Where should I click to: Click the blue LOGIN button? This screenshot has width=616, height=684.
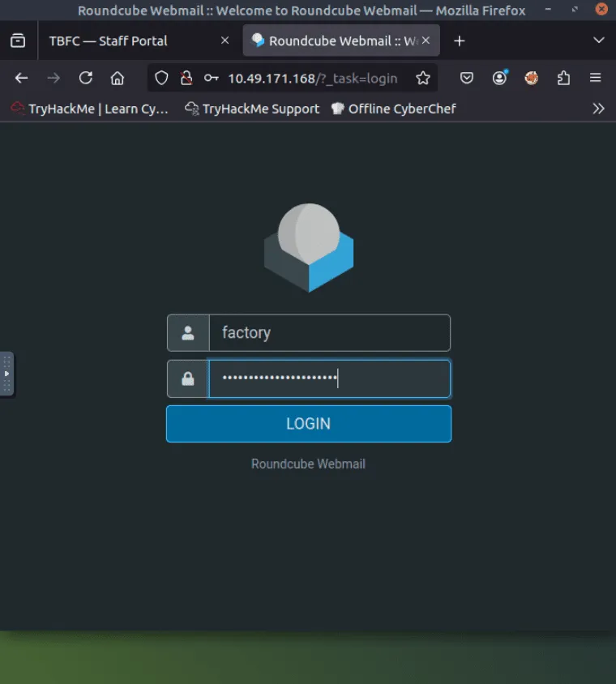(x=309, y=424)
